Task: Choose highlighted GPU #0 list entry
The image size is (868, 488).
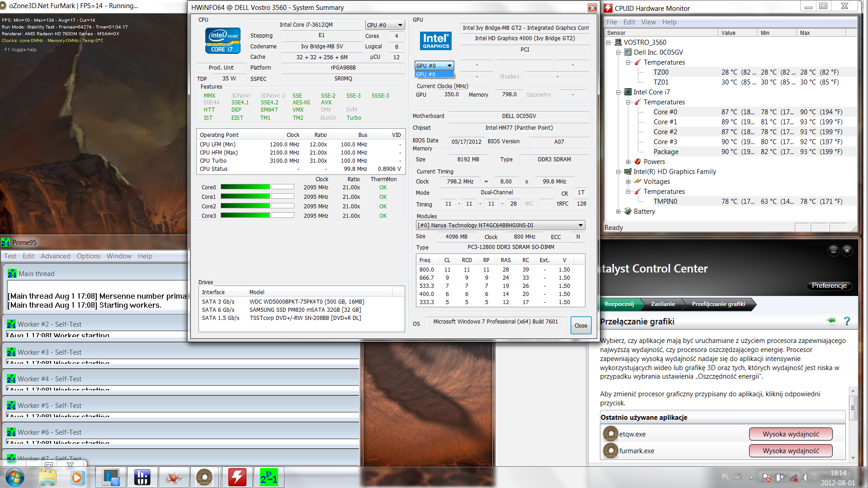Action: [x=434, y=74]
